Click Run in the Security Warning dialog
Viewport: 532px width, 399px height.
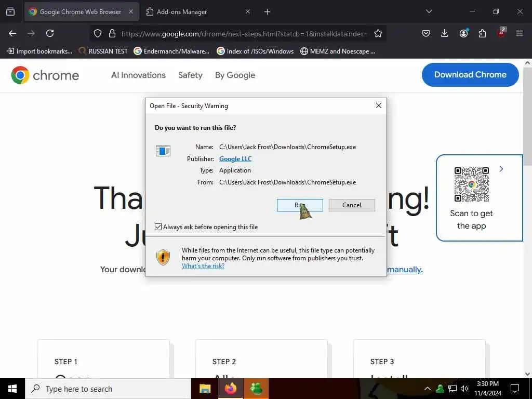[x=300, y=205]
